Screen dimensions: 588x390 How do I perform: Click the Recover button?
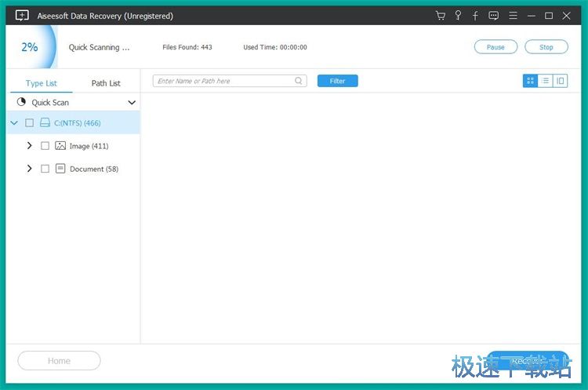[528, 361]
